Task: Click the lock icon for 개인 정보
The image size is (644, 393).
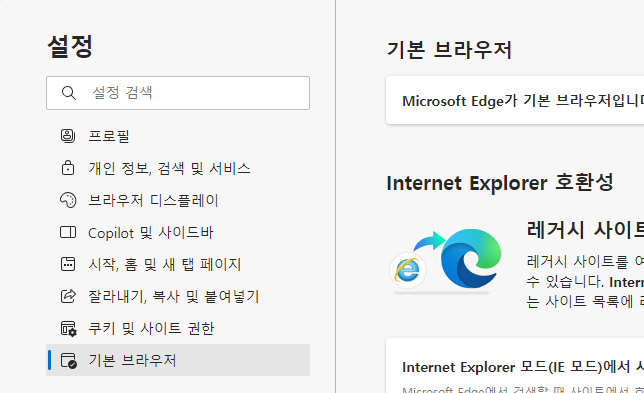Action: pos(68,168)
